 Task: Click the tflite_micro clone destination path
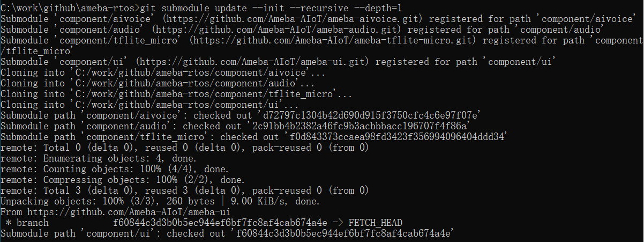point(204,94)
